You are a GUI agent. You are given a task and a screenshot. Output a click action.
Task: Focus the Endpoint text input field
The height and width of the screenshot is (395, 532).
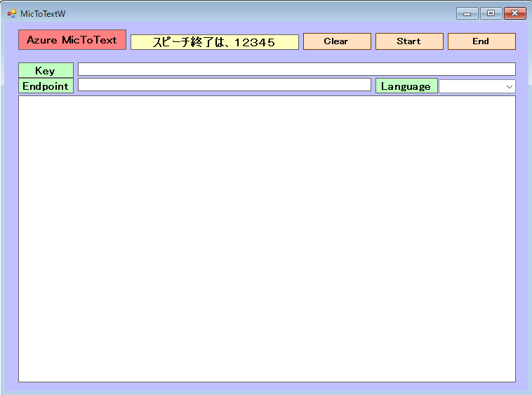pos(224,85)
